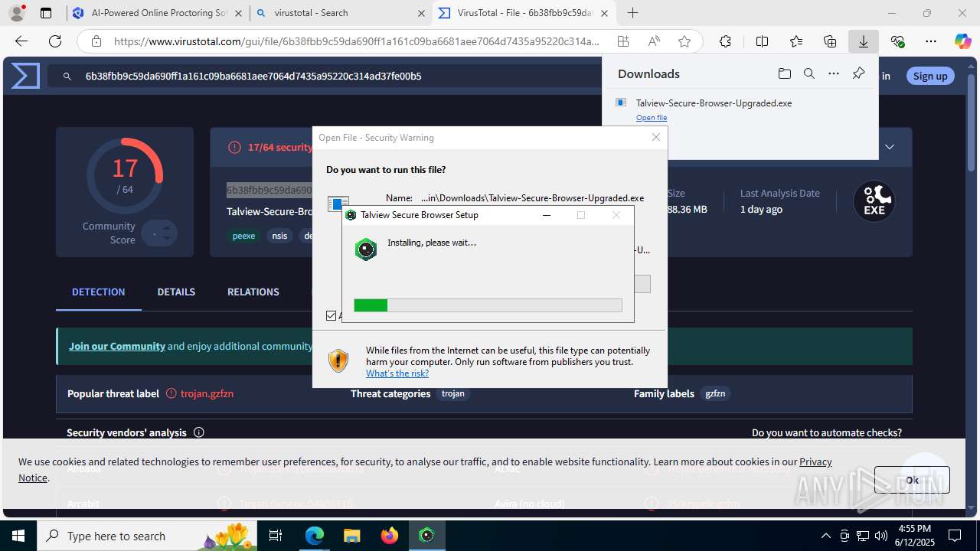The height and width of the screenshot is (551, 980).
Task: Click the trojan.gzfzn threat label
Action: [x=207, y=393]
